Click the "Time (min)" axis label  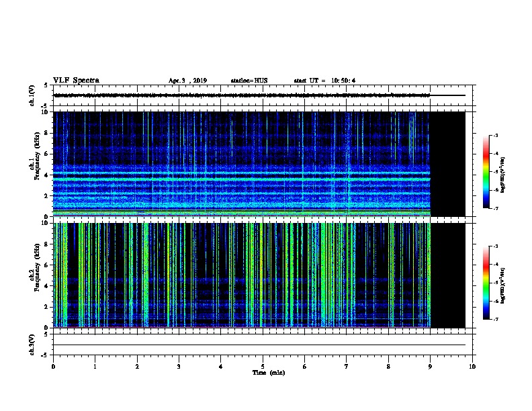pos(269,373)
